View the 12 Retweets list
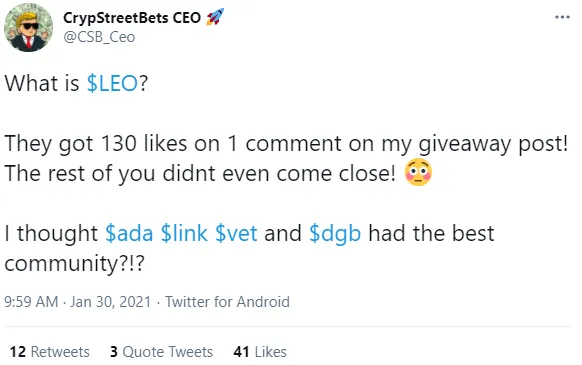The image size is (582, 365). 50,352
